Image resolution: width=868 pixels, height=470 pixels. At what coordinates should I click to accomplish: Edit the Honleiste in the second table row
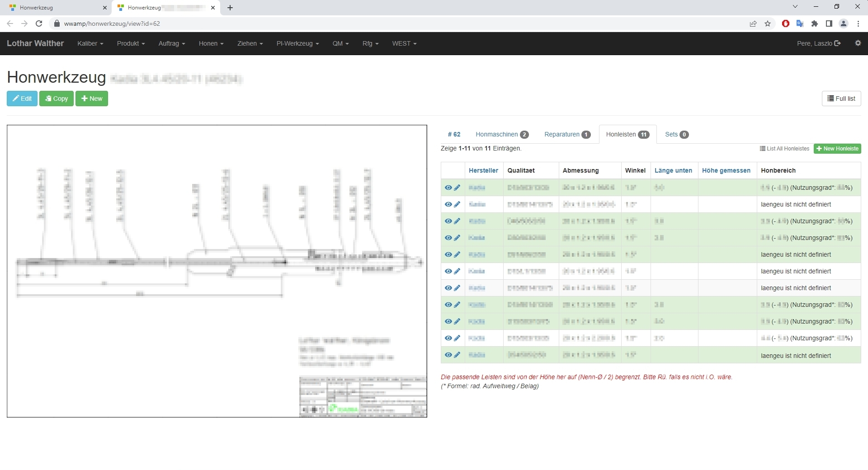click(x=457, y=204)
